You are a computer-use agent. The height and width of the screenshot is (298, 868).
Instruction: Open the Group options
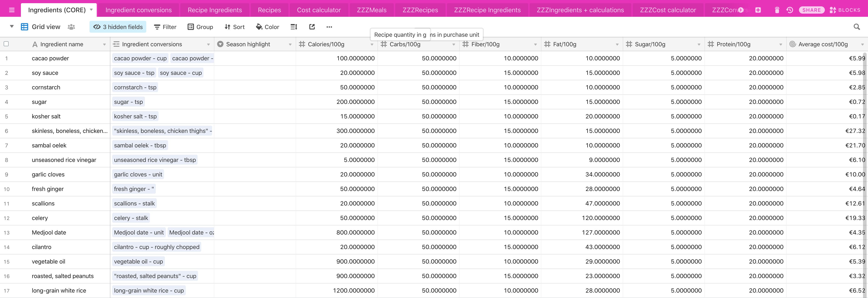[x=200, y=27]
